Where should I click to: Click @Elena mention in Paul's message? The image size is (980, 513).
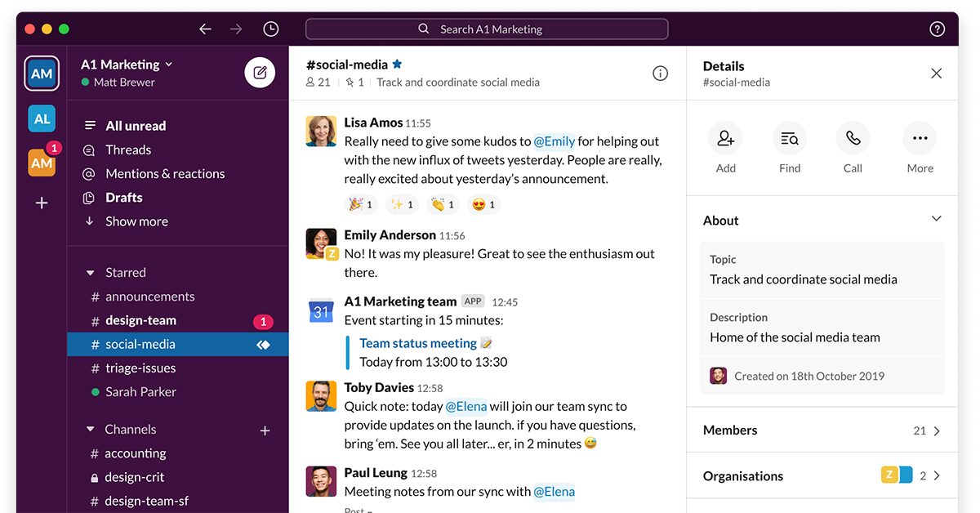point(555,492)
